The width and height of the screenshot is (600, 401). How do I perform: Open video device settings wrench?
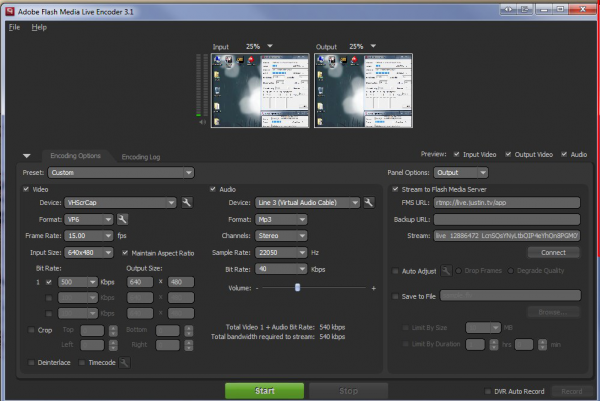(x=187, y=203)
